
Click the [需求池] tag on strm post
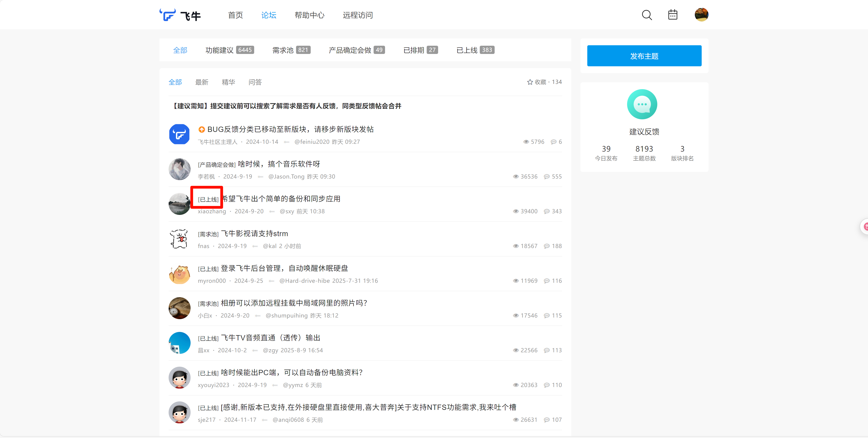click(208, 234)
